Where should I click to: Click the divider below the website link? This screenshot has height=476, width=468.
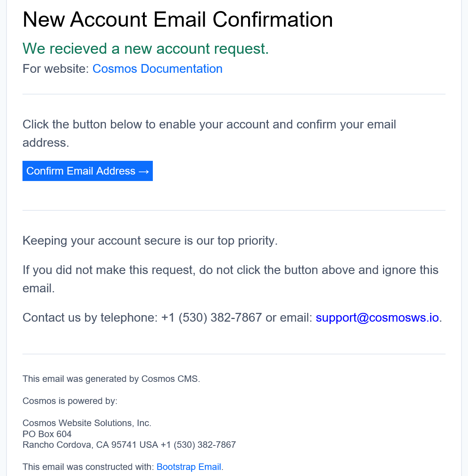234,94
